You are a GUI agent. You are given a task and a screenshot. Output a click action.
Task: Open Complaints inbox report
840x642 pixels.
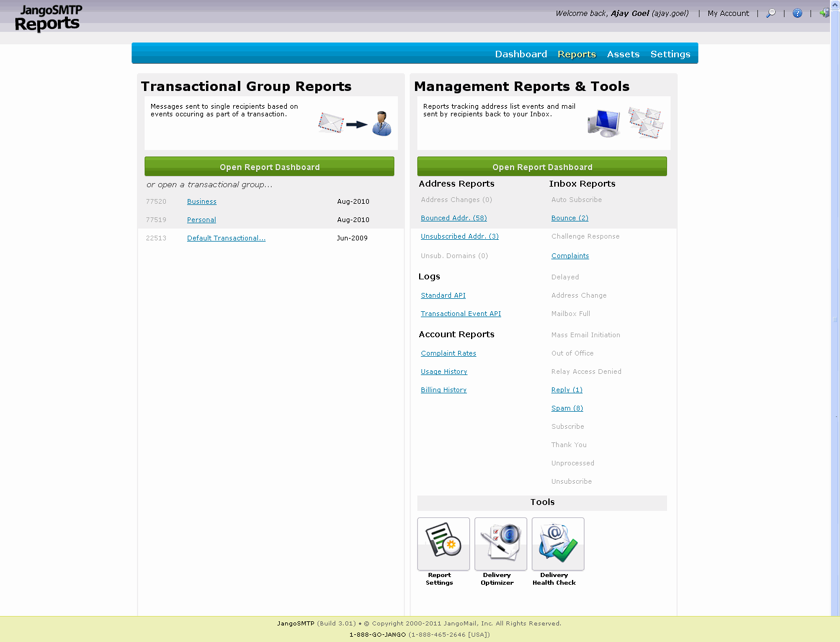(570, 256)
